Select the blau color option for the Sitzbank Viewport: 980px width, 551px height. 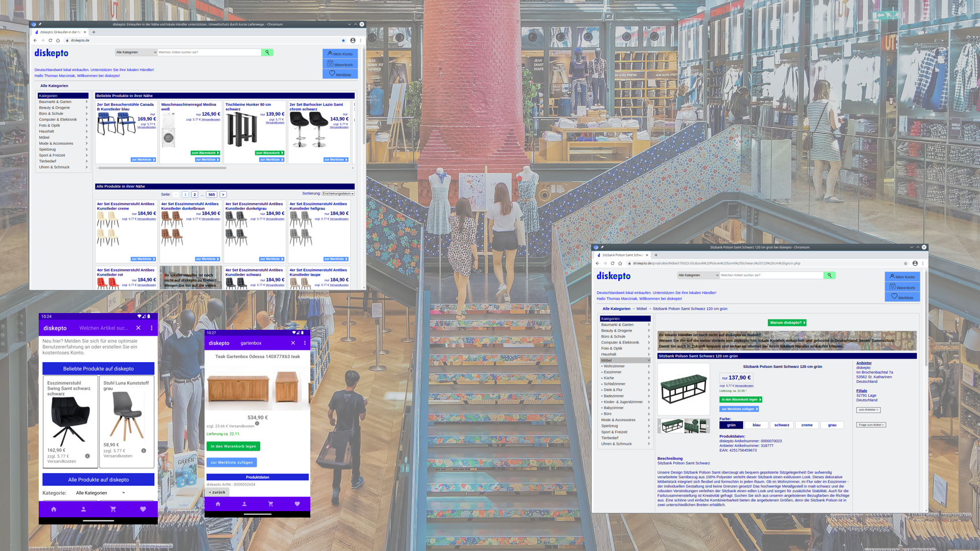(756, 425)
